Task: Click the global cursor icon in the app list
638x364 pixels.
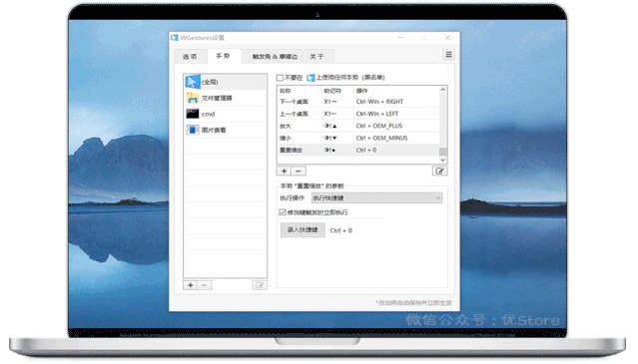Action: tap(193, 82)
